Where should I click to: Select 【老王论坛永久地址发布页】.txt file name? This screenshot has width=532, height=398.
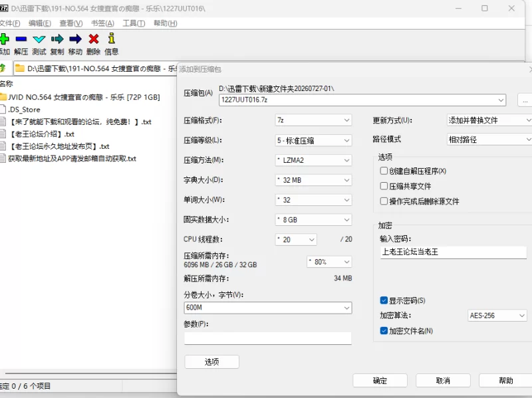pos(59,146)
